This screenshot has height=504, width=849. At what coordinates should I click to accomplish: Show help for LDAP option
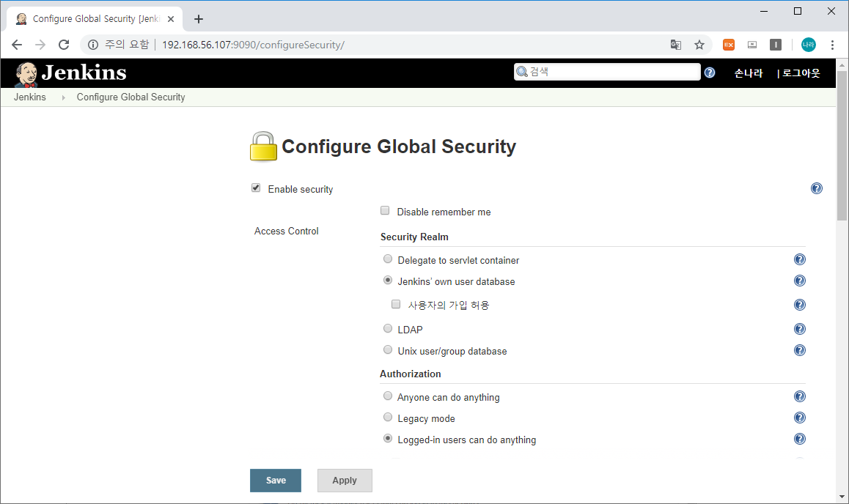tap(800, 330)
